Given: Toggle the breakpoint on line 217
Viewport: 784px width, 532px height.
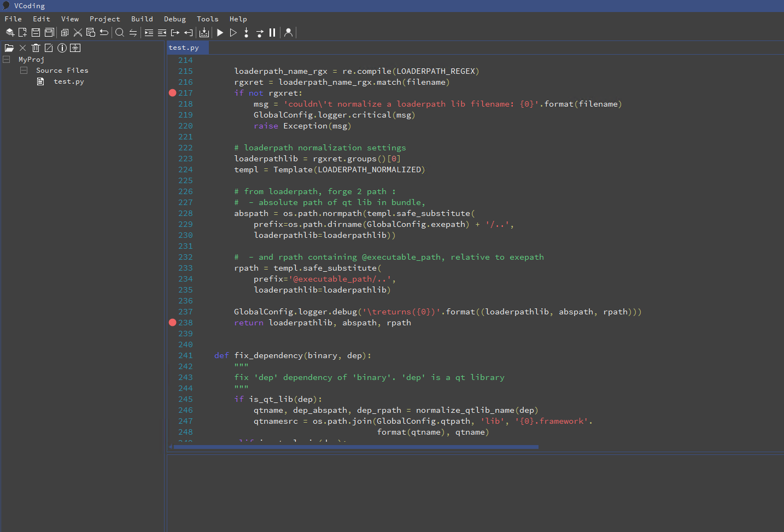Looking at the screenshot, I should (x=172, y=93).
